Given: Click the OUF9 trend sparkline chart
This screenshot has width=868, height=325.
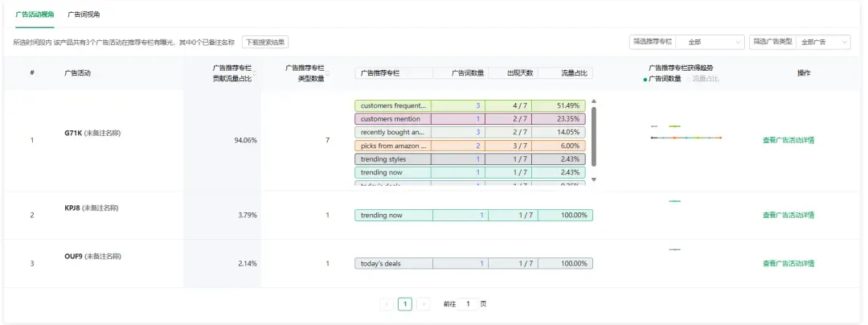Looking at the screenshot, I should point(674,249).
